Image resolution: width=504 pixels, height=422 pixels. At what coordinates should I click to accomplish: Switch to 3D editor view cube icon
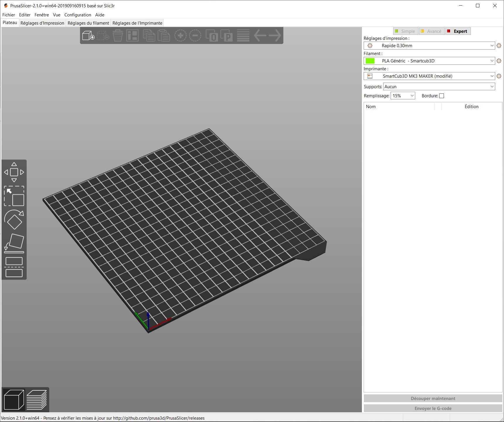click(14, 400)
